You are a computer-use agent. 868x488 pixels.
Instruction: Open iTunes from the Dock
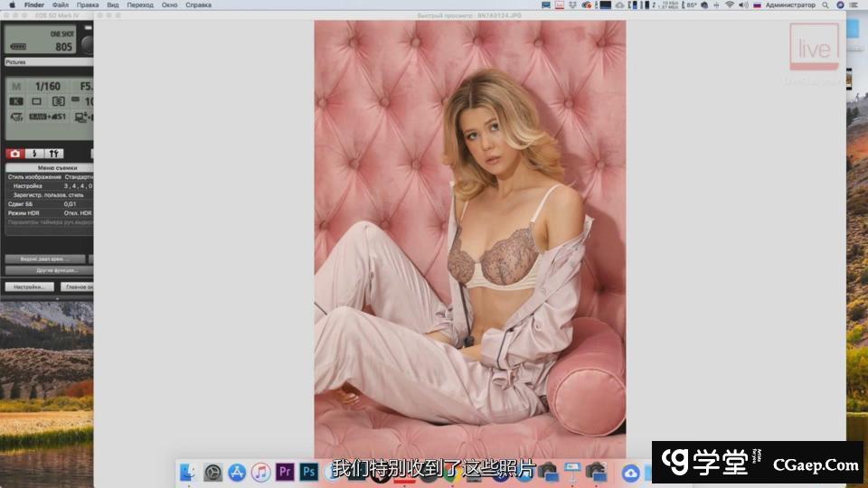pyautogui.click(x=261, y=472)
